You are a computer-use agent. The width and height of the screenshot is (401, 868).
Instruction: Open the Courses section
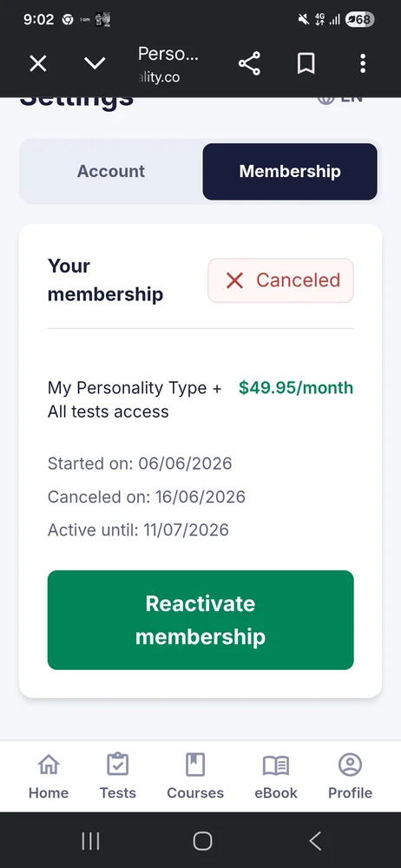pos(195,777)
